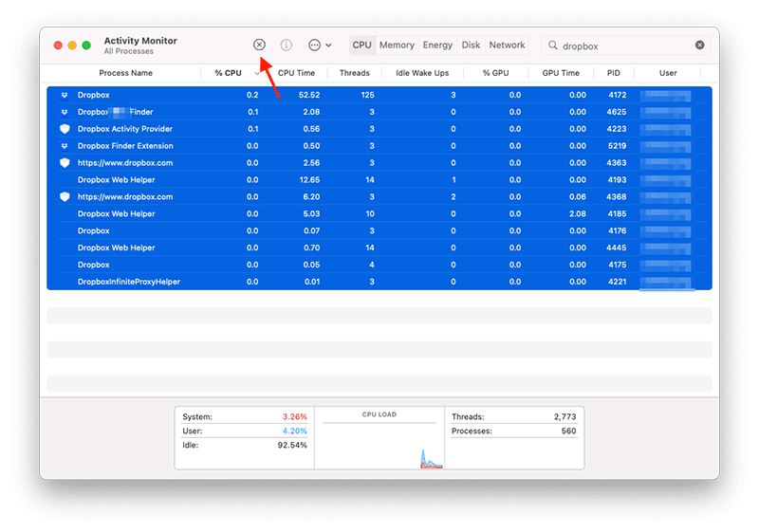This screenshot has height=532, width=759.
Task: Click the magnifying glass search icon
Action: 553,45
